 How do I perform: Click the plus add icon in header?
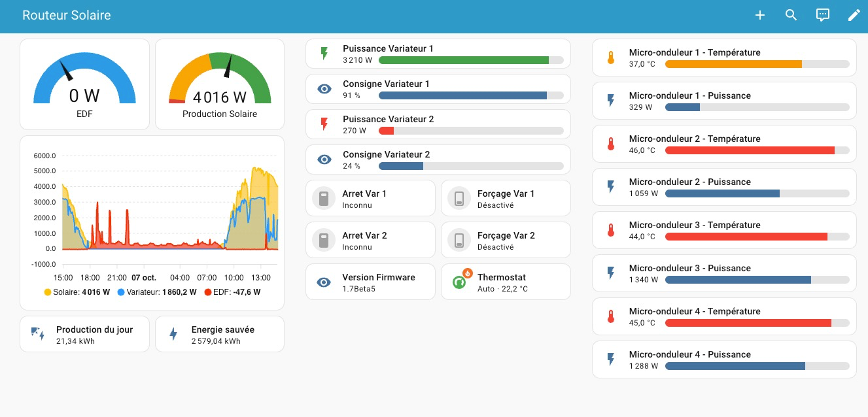point(760,15)
